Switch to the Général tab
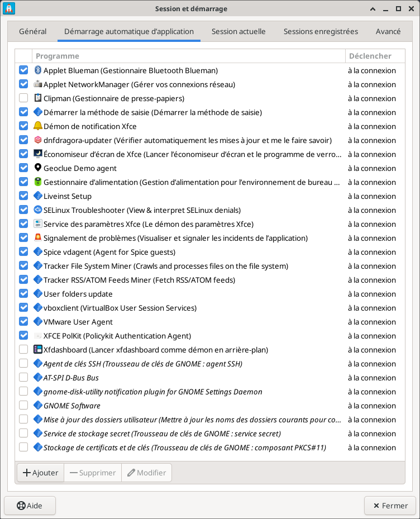420x519 pixels. [33, 31]
